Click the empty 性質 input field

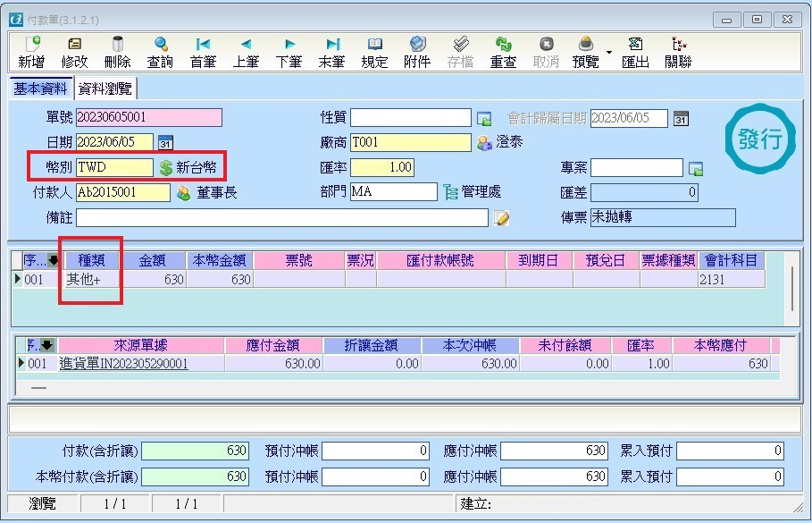tap(411, 118)
